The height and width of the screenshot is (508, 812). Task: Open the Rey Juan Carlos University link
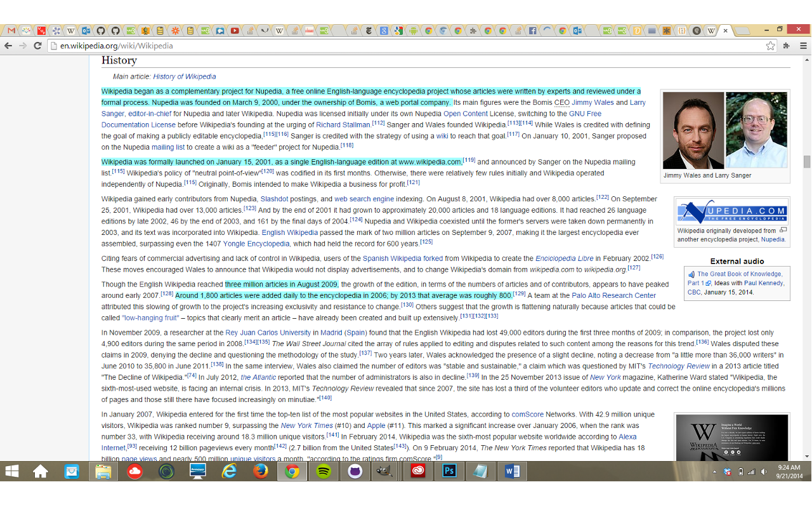[x=268, y=333]
